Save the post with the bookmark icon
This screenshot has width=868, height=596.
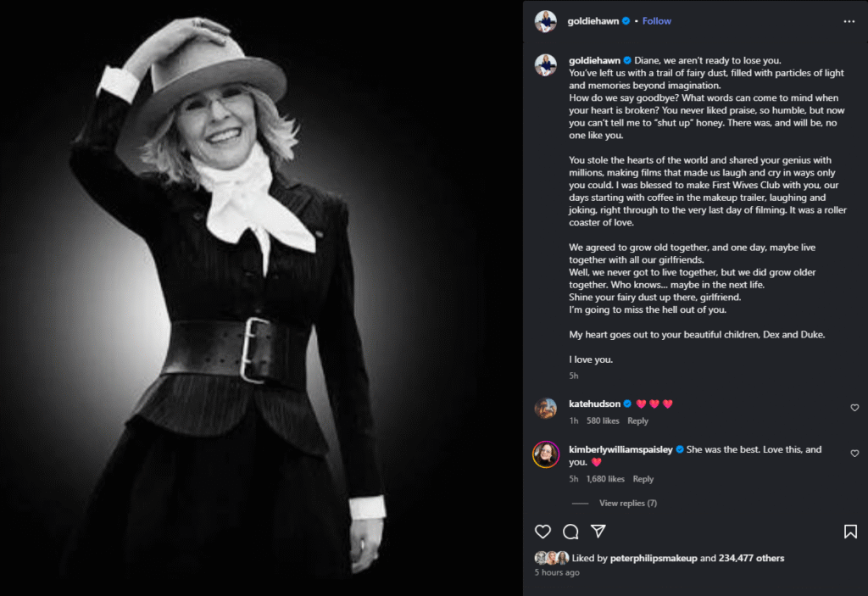850,532
